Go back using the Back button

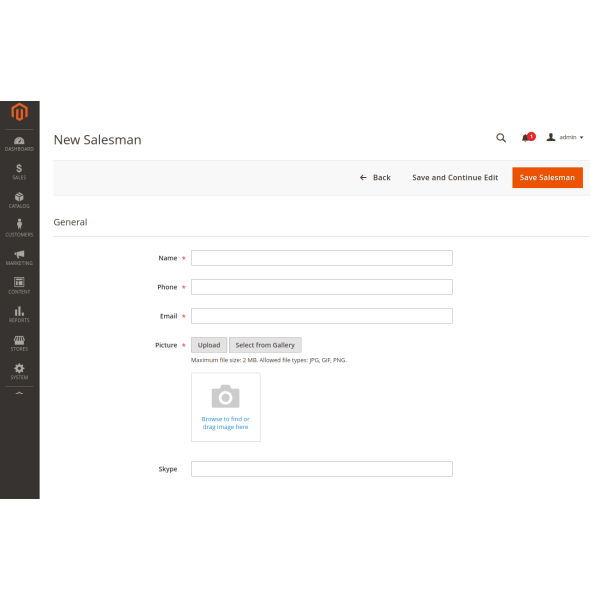(375, 177)
